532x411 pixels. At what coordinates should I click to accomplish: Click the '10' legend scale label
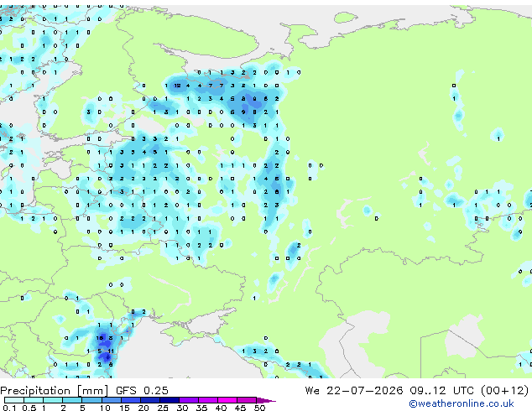pos(105,408)
